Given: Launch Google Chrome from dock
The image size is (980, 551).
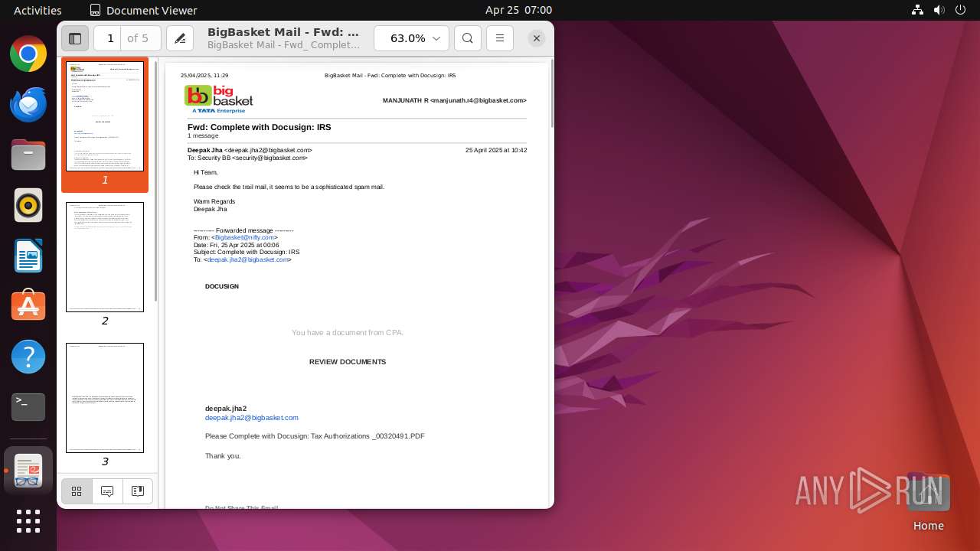Looking at the screenshot, I should 28,54.
